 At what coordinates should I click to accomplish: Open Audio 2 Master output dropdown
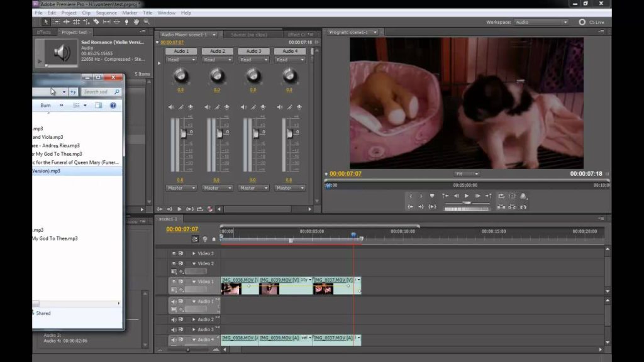point(217,187)
